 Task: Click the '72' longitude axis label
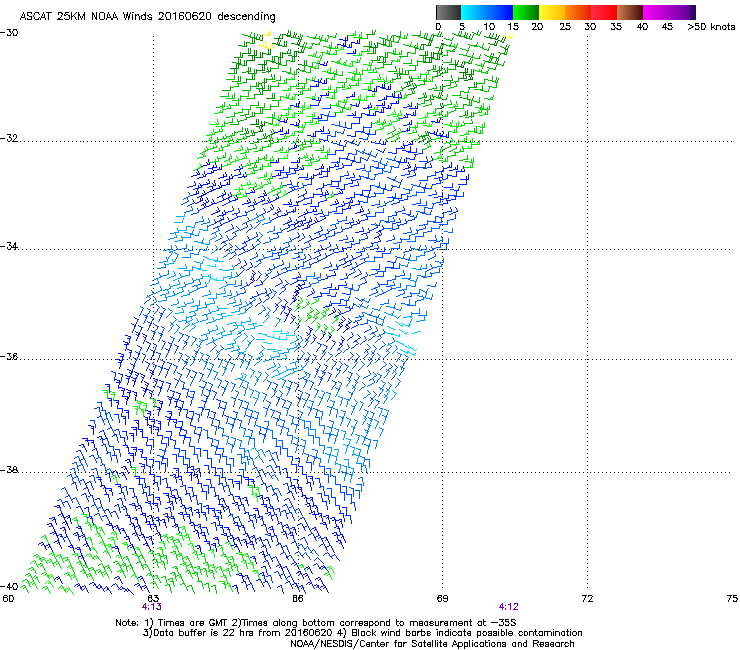point(587,599)
